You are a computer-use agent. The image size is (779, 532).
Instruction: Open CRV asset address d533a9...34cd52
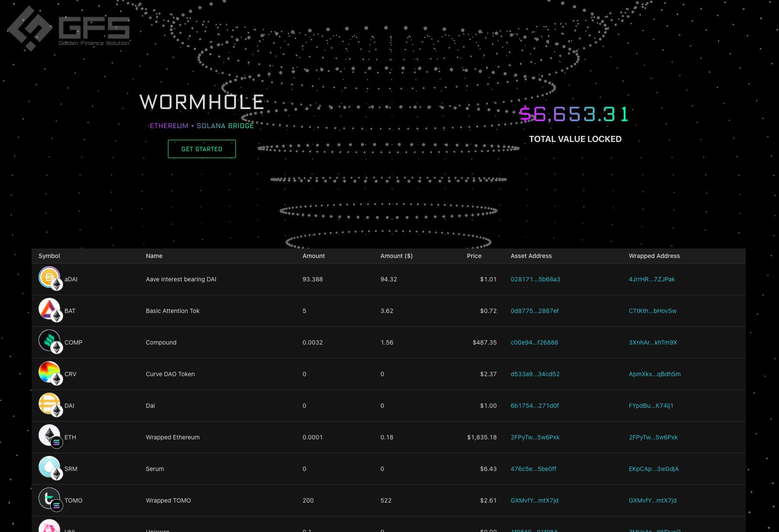[x=535, y=374]
